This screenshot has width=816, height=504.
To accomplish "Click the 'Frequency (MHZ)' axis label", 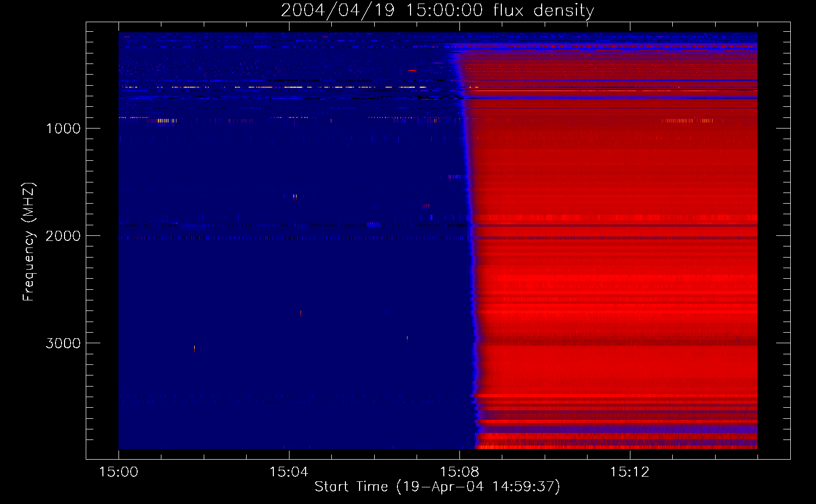I will 28,242.
